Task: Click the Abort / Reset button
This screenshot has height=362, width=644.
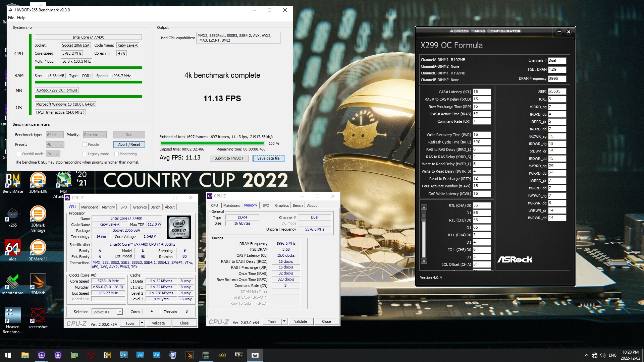Action: coord(129,144)
